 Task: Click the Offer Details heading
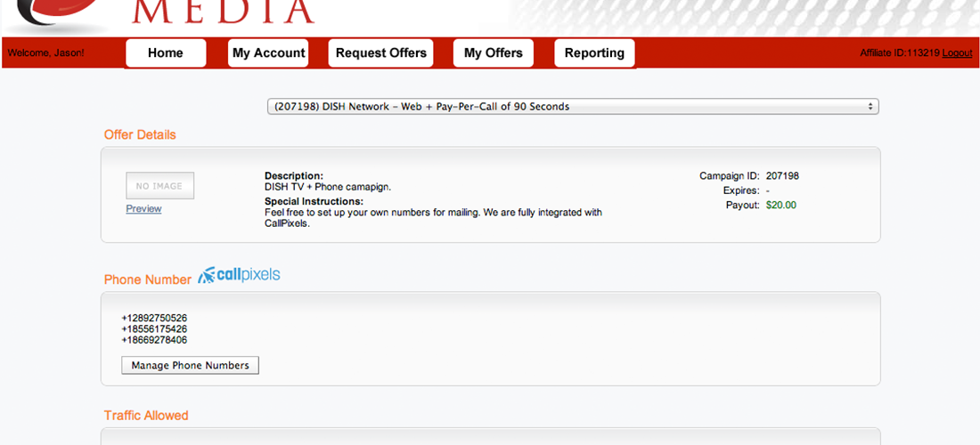point(140,134)
